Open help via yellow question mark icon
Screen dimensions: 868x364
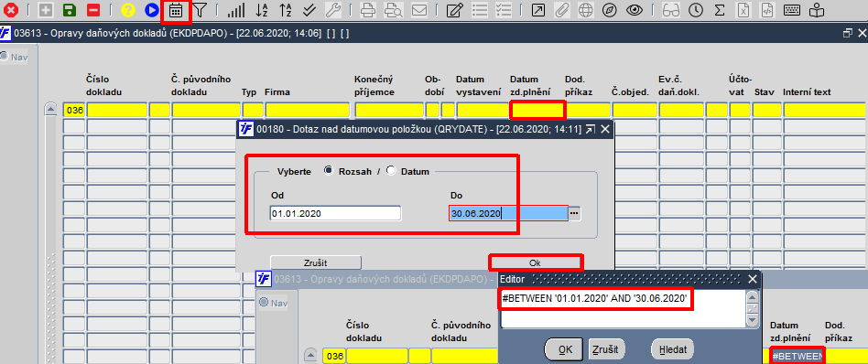click(128, 10)
